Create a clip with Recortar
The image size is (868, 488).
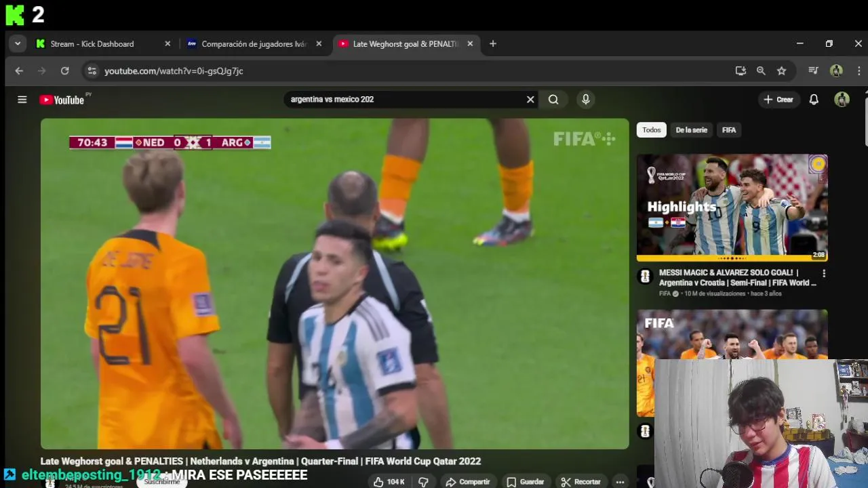[580, 482]
